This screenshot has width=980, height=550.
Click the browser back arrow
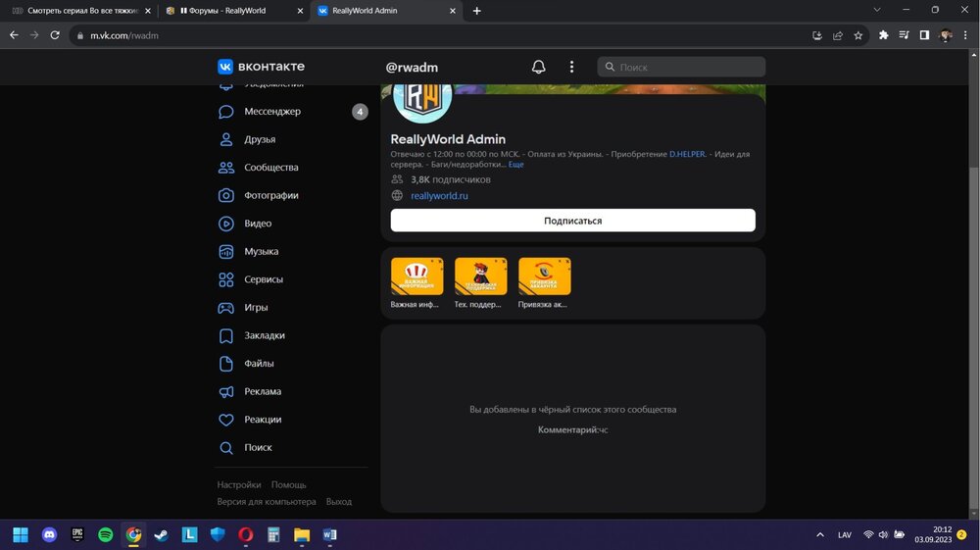click(14, 35)
